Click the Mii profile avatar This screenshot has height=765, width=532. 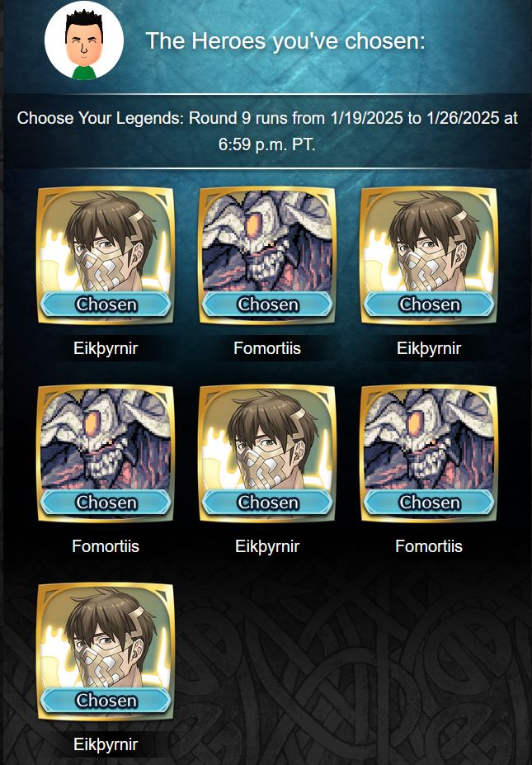(84, 40)
